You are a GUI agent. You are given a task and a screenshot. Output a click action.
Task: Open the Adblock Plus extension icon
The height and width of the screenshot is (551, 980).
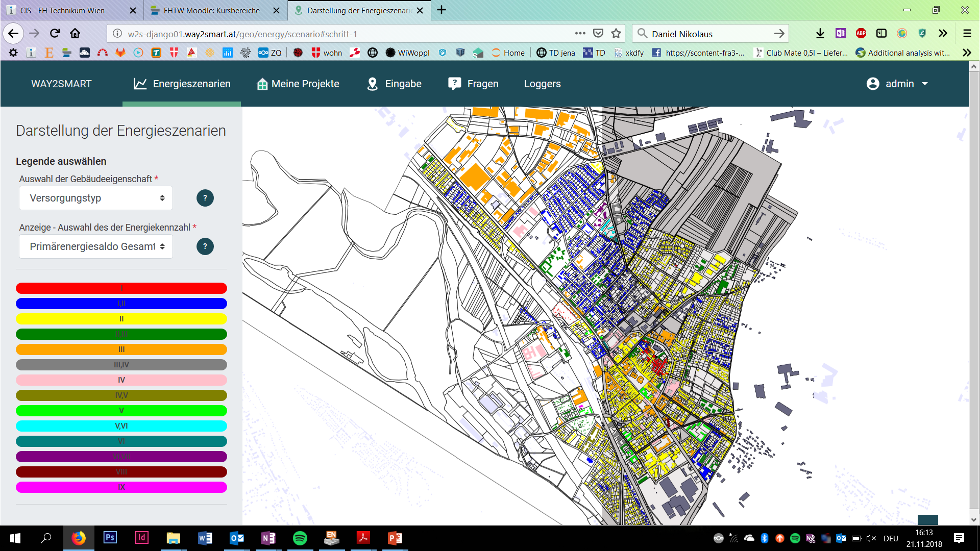(861, 34)
